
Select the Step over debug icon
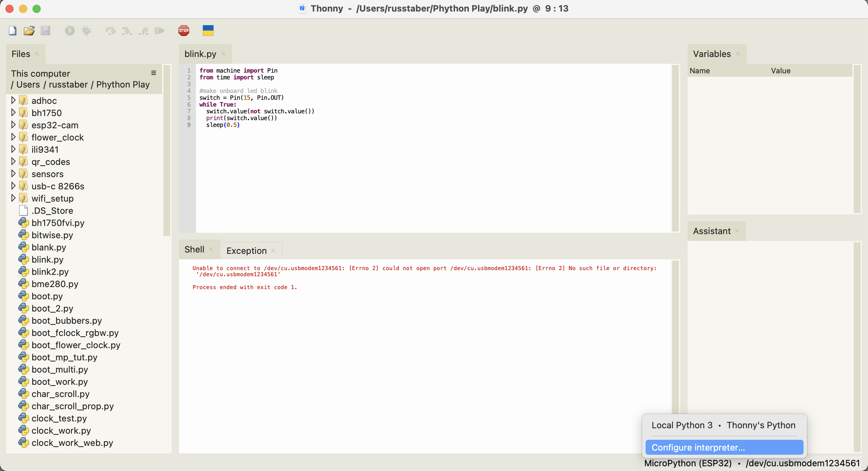click(x=110, y=30)
